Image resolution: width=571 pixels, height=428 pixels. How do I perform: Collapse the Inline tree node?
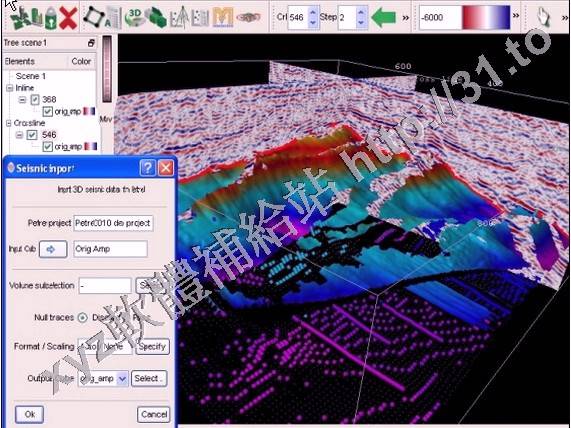(x=9, y=88)
